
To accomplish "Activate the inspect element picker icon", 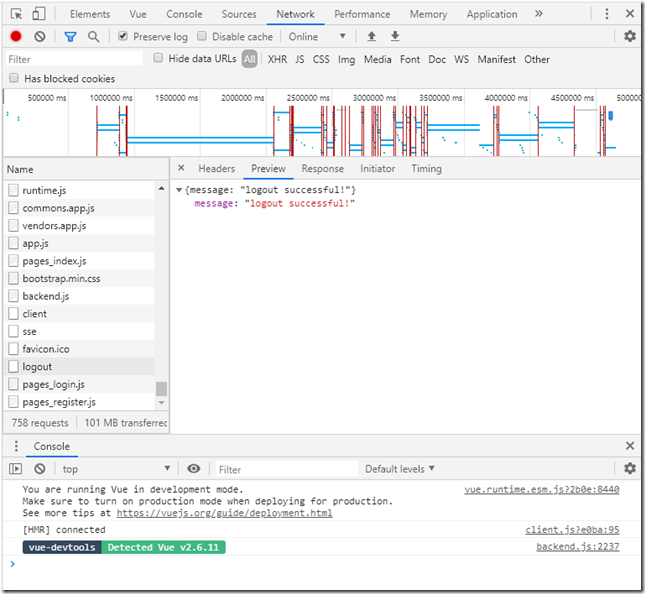I will pyautogui.click(x=16, y=14).
